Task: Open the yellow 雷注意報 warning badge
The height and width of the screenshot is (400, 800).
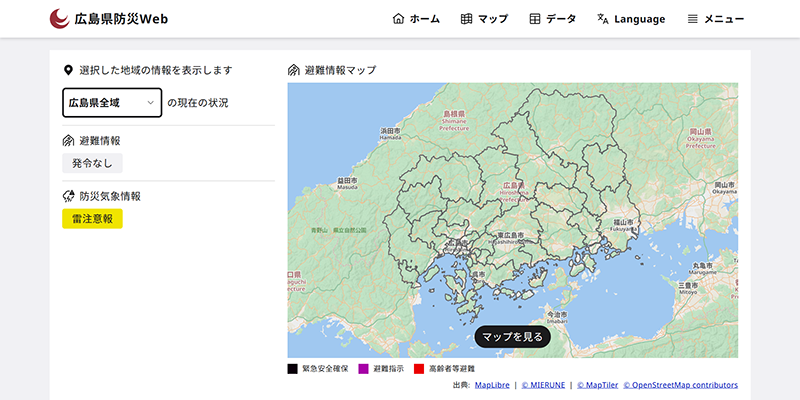Action: click(92, 218)
